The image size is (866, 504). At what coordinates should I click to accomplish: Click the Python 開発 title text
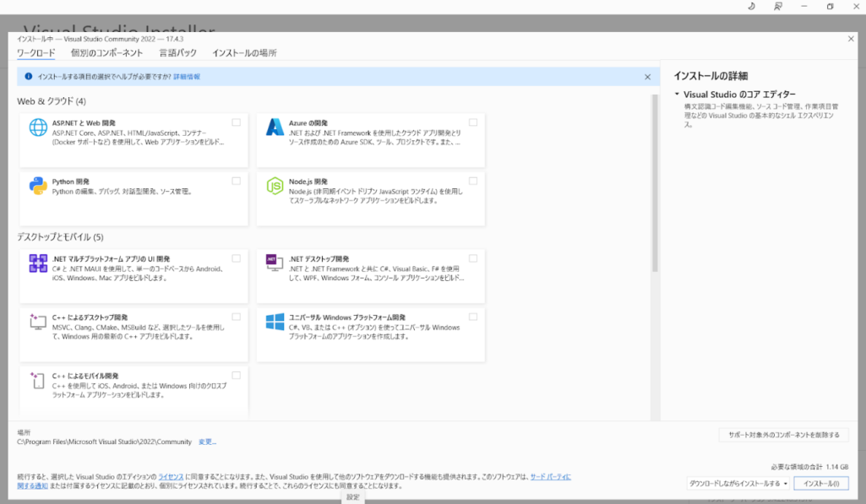(x=71, y=182)
